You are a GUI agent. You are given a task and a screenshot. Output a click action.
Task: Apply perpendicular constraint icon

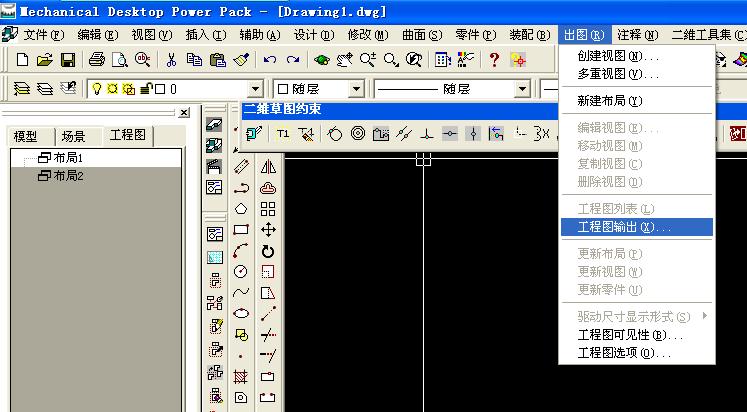pos(426,134)
